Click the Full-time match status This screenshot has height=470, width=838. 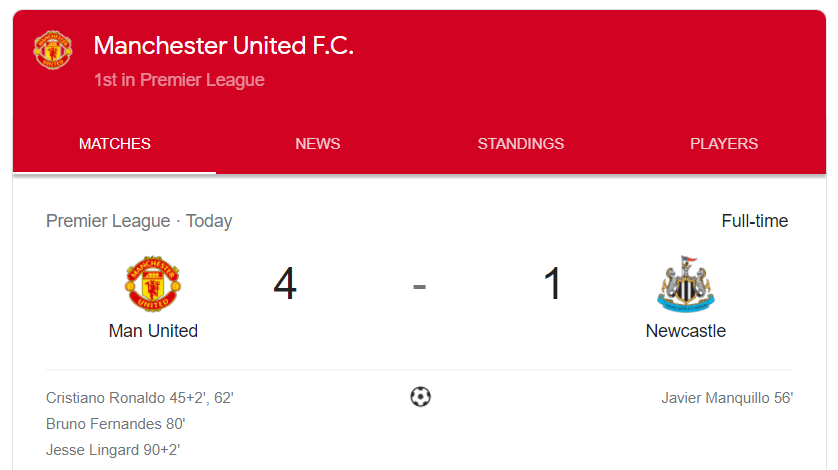click(x=755, y=221)
